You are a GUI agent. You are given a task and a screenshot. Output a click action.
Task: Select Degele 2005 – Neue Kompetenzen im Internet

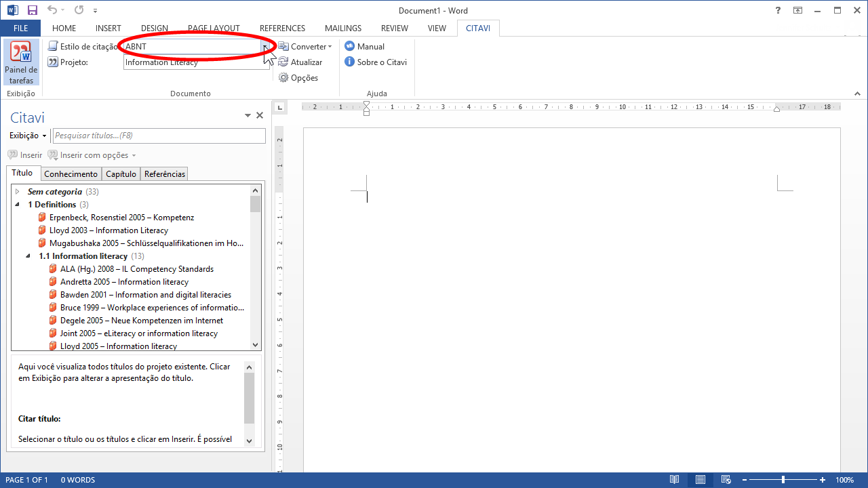pos(141,321)
